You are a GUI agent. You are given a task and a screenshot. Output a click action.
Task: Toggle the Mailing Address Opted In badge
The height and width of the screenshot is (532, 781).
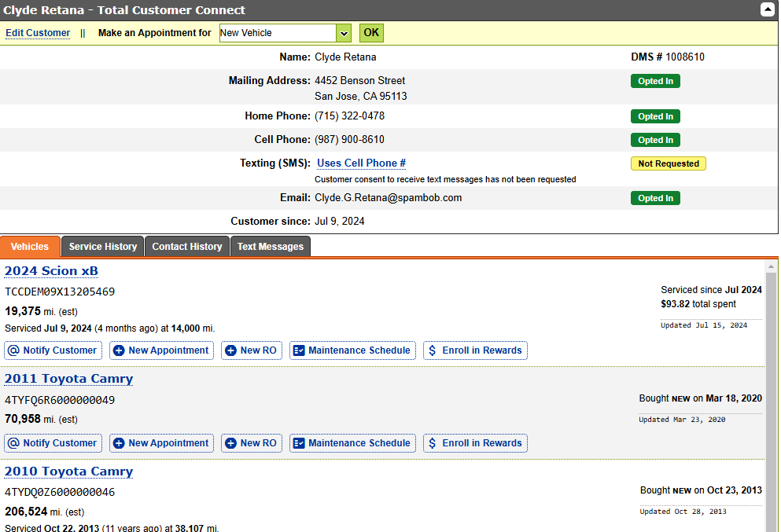click(655, 81)
